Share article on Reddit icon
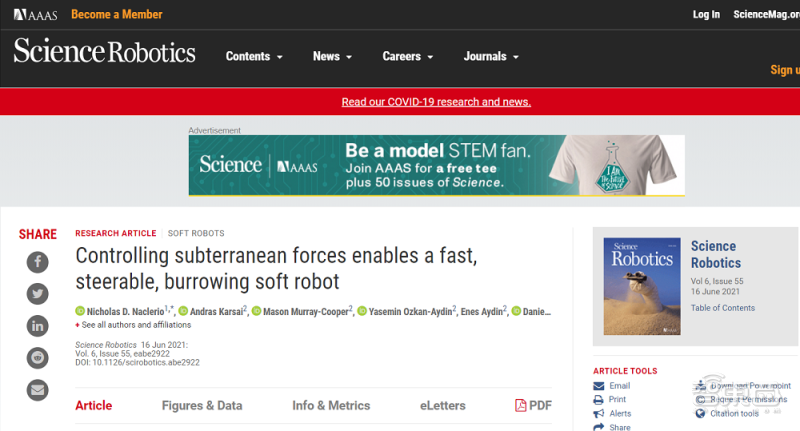Viewport: 800px width, 431px height. tap(38, 358)
